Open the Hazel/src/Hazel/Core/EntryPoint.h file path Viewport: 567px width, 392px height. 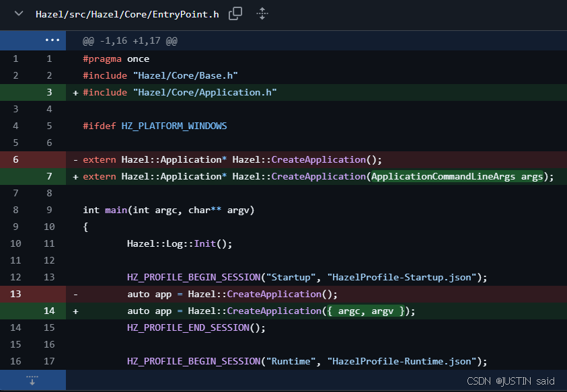127,14
